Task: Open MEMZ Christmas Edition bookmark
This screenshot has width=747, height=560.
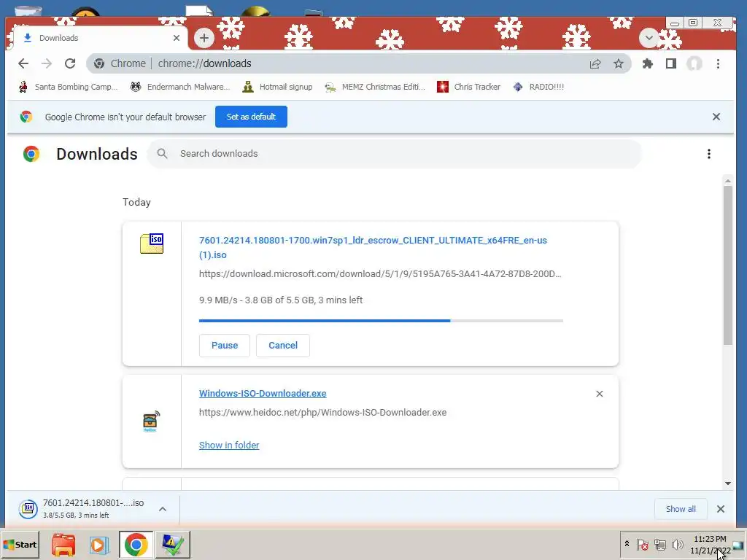Action: point(375,87)
